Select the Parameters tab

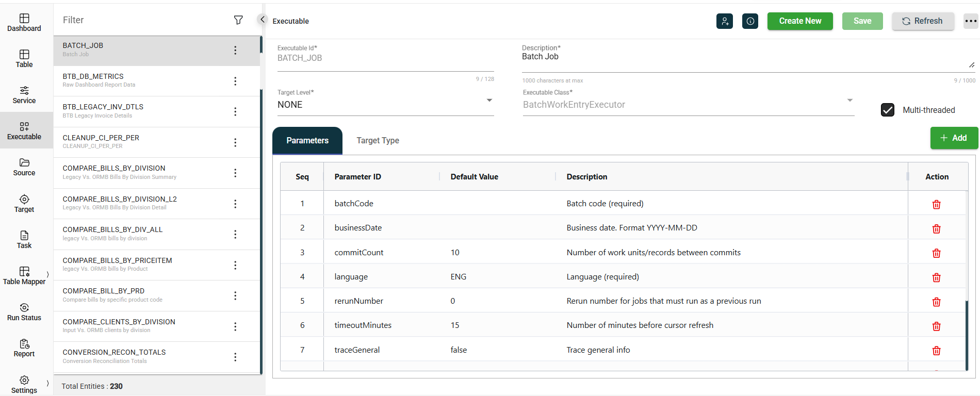coord(307,141)
